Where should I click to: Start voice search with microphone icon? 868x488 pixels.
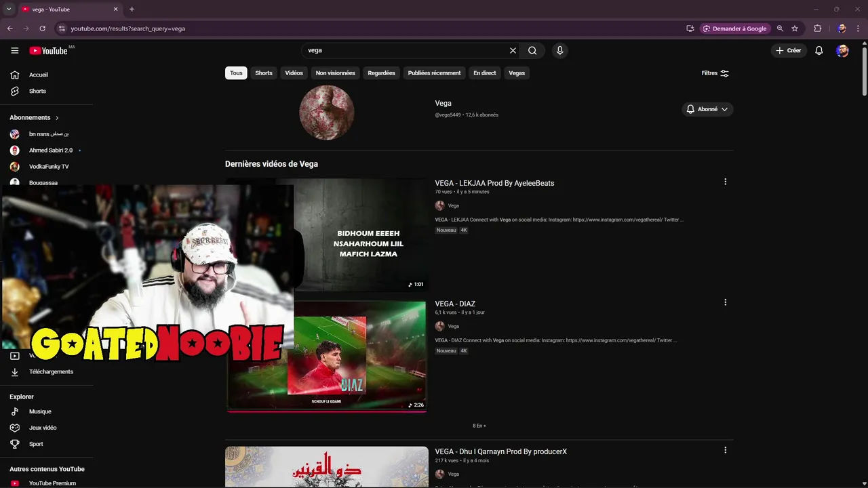click(x=559, y=50)
